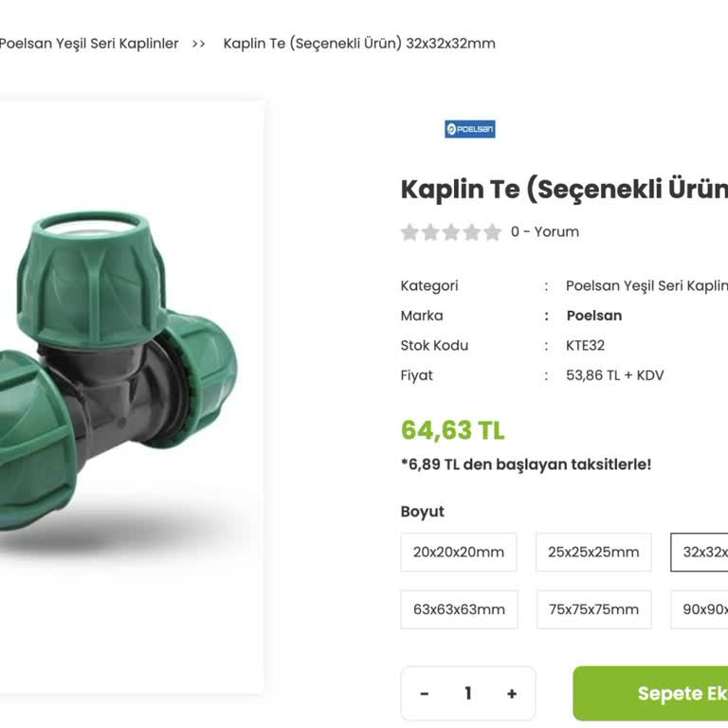Image resolution: width=728 pixels, height=728 pixels.
Task: Click the Poelsan brand name link
Action: (593, 316)
